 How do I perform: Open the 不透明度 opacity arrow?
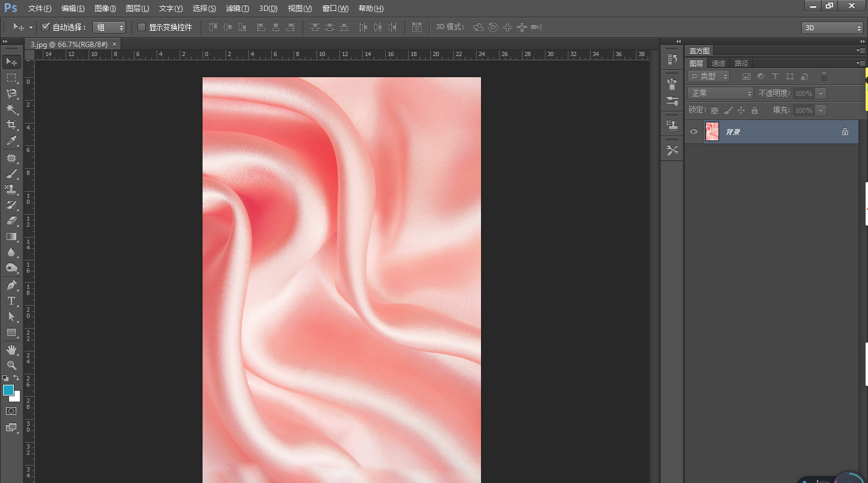(820, 93)
